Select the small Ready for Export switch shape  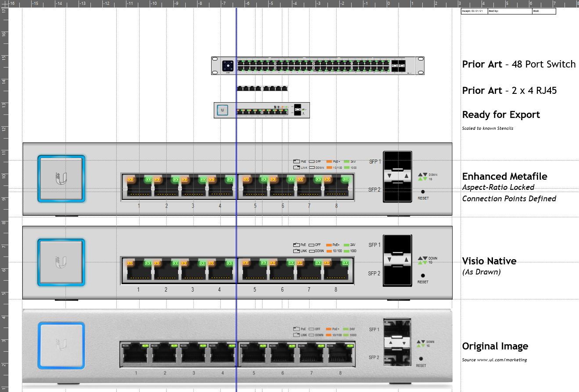(x=262, y=110)
